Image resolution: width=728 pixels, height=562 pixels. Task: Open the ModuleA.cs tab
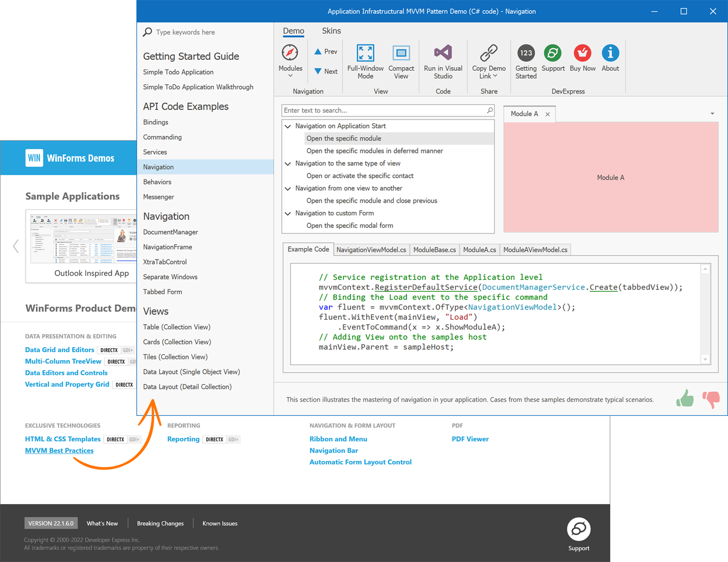click(479, 250)
